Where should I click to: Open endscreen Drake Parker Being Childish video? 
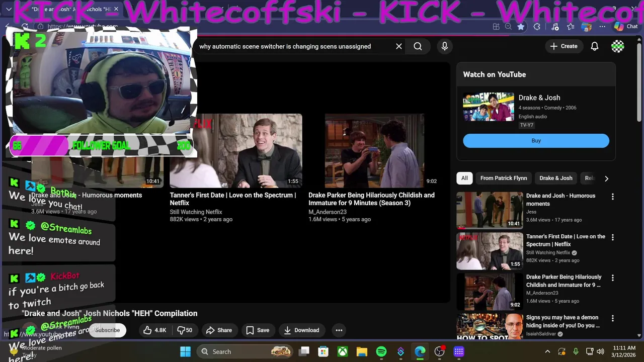coord(374,151)
